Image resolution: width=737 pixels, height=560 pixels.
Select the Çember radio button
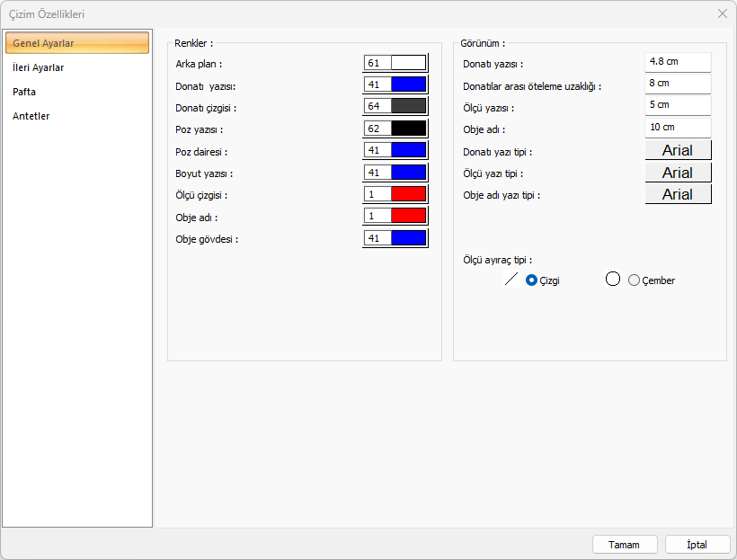click(x=635, y=280)
